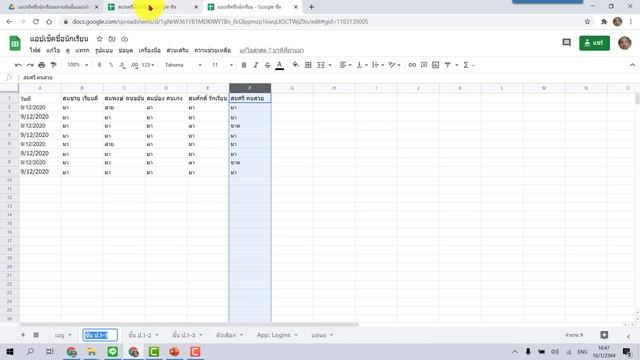Open the แทรก (Insert) menu
Screen dimensions: 640x360
[x=82, y=50]
